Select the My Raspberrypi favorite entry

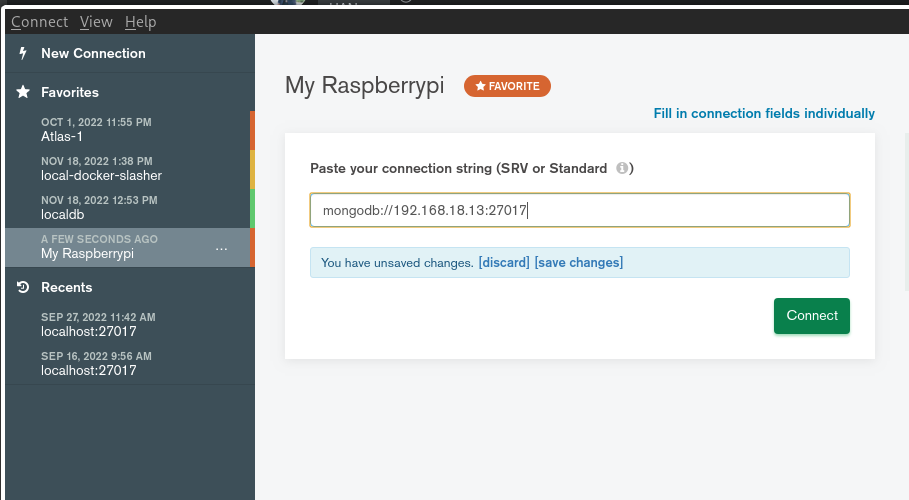click(x=128, y=247)
